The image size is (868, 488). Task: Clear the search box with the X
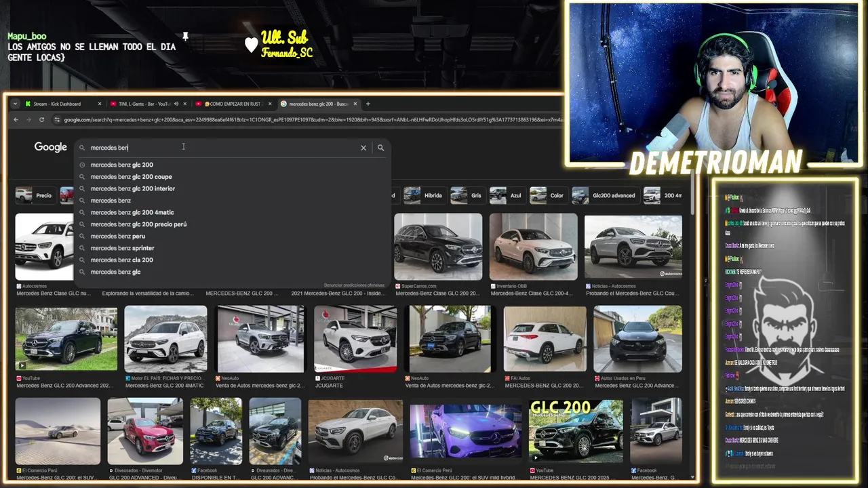pos(363,148)
